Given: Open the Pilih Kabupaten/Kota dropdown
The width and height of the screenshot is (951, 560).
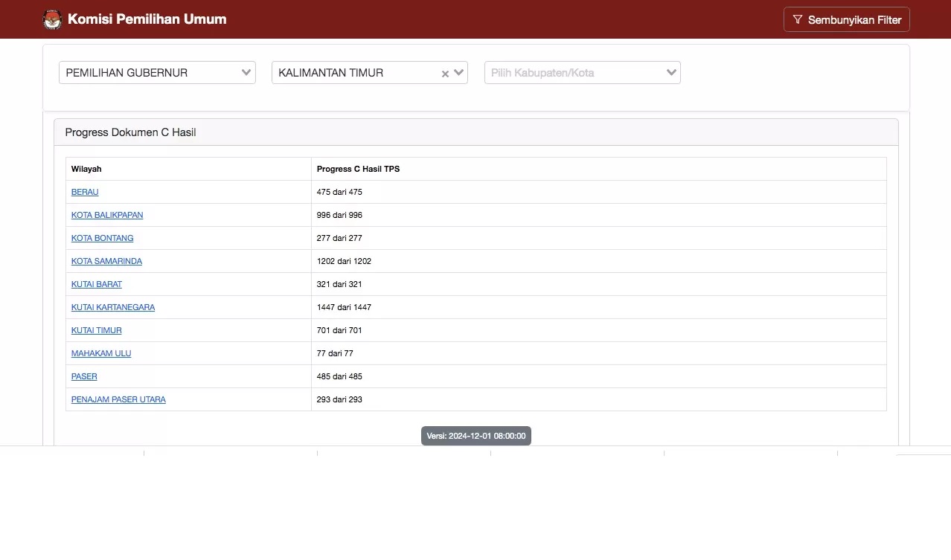Looking at the screenshot, I should tap(582, 73).
